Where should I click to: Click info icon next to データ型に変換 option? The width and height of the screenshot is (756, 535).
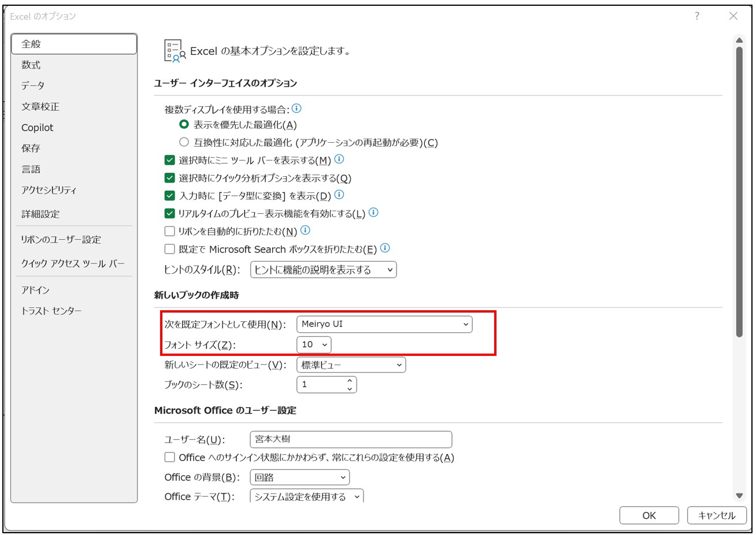tap(339, 195)
